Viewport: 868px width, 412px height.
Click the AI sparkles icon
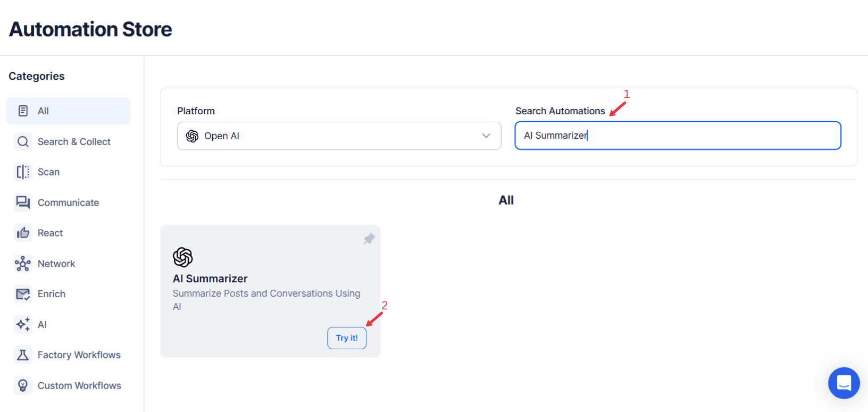coord(22,324)
